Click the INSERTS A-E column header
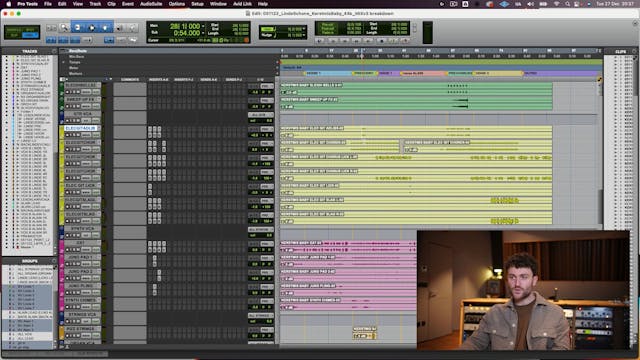This screenshot has width=640, height=360. [x=158, y=80]
